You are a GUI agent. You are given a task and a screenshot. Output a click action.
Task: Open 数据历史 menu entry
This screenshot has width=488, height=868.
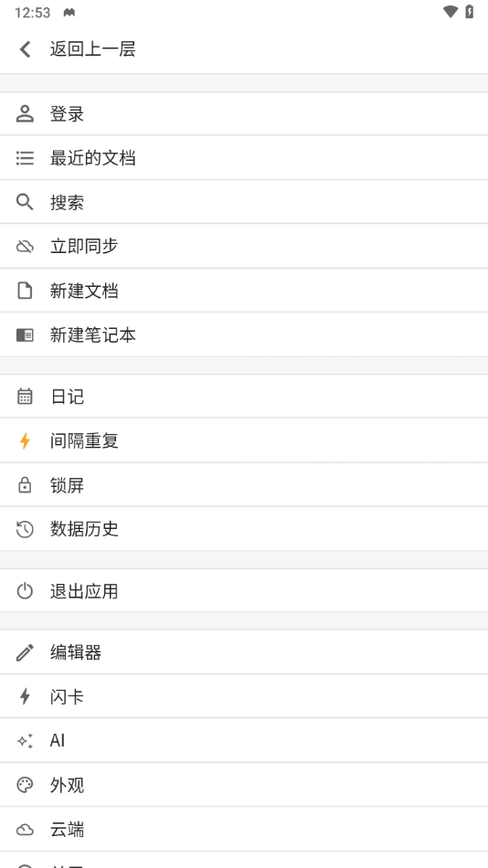point(244,529)
